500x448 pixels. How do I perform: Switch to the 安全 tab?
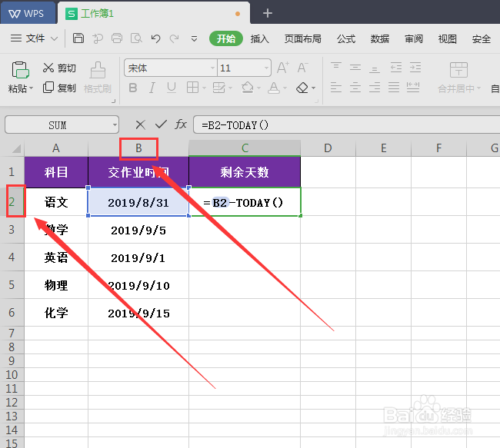tap(482, 39)
